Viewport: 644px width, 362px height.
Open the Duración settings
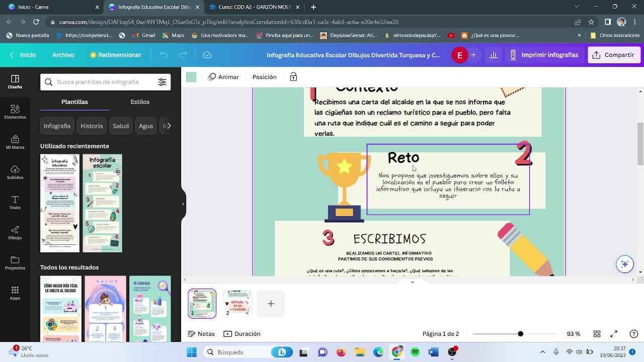tap(242, 334)
